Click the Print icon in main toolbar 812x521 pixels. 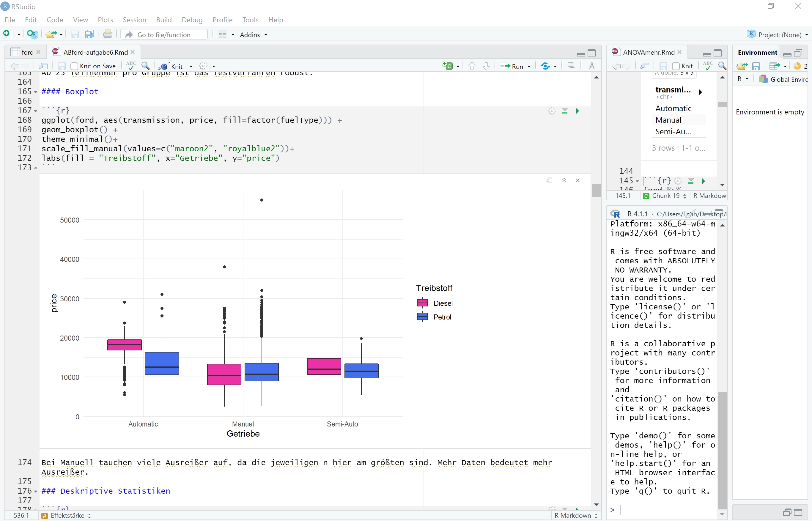pos(108,34)
